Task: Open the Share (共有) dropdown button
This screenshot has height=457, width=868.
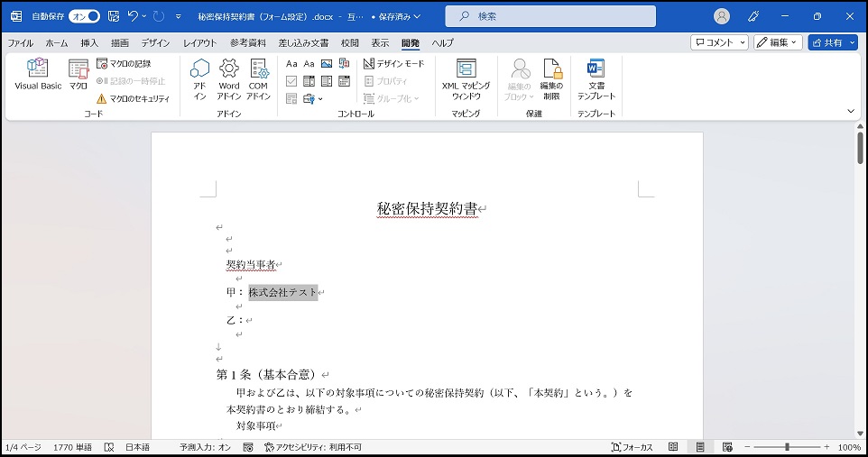Action: click(x=833, y=42)
